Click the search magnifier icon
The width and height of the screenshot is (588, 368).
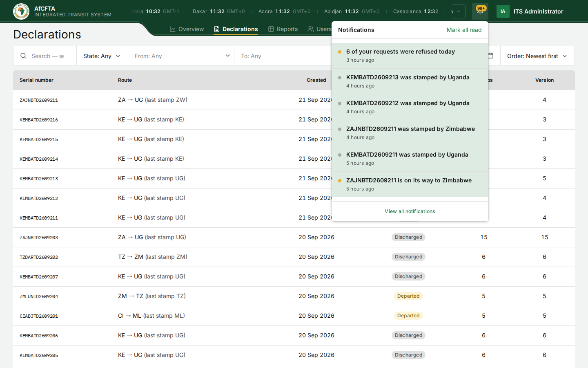[x=23, y=56]
